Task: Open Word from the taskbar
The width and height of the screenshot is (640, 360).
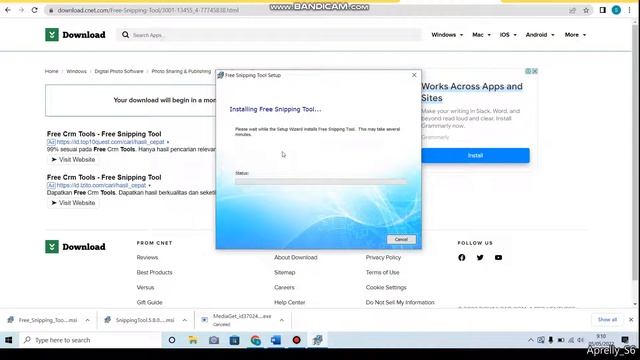Action: tap(276, 340)
